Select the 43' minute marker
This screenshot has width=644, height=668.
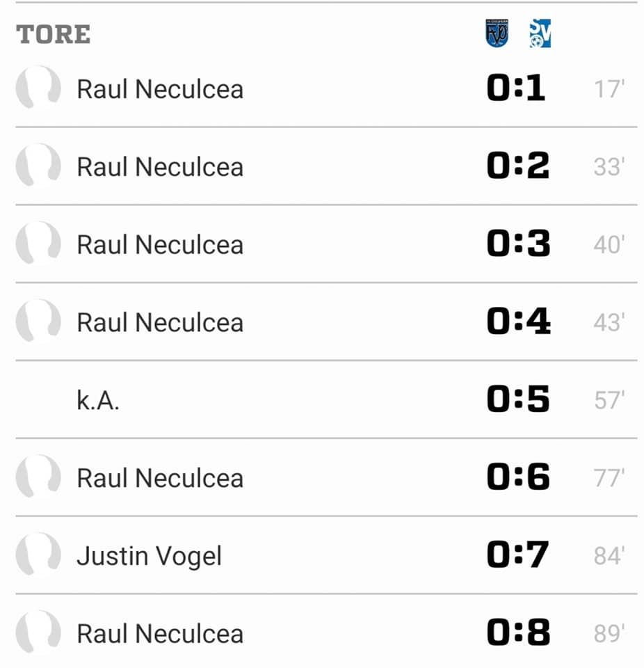pos(609,322)
